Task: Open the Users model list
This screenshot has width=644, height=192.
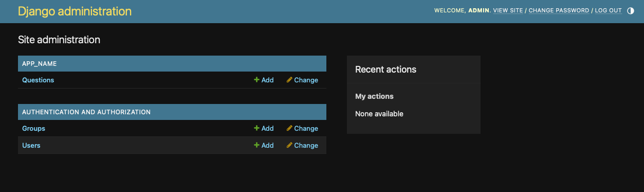Action: point(31,145)
